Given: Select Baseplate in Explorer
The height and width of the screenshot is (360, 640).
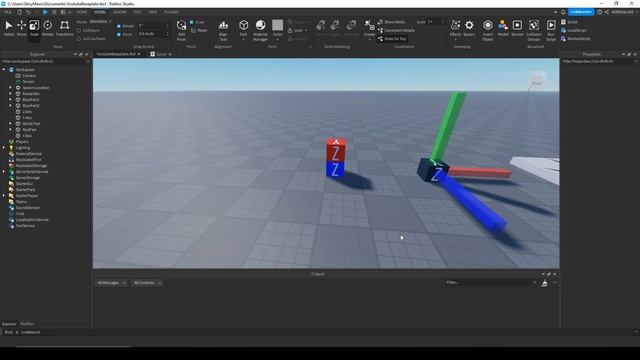Looking at the screenshot, I should (x=31, y=94).
